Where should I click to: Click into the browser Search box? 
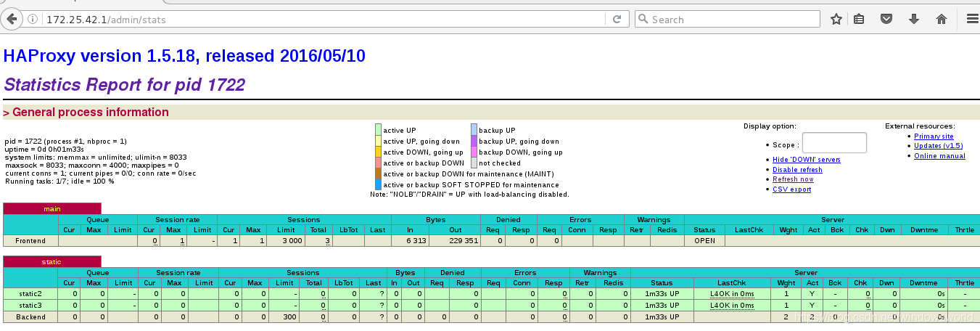pos(728,20)
